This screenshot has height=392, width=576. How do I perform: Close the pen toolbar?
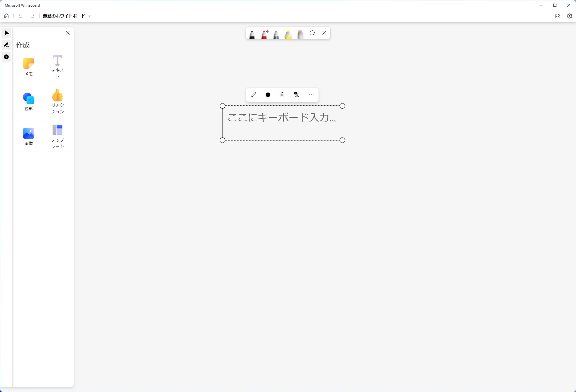(324, 33)
